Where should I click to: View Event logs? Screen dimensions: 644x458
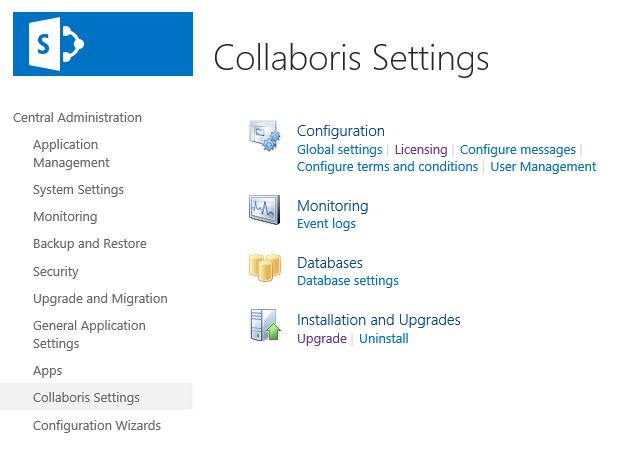click(326, 224)
